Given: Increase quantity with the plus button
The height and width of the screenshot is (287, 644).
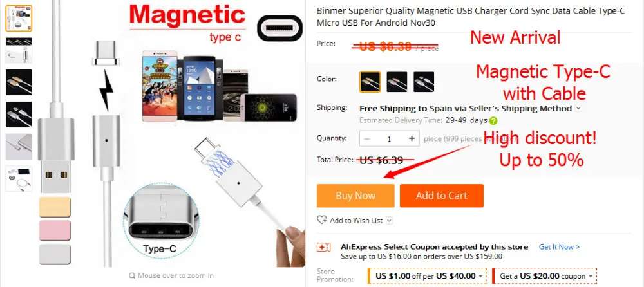Looking at the screenshot, I should pyautogui.click(x=412, y=139).
